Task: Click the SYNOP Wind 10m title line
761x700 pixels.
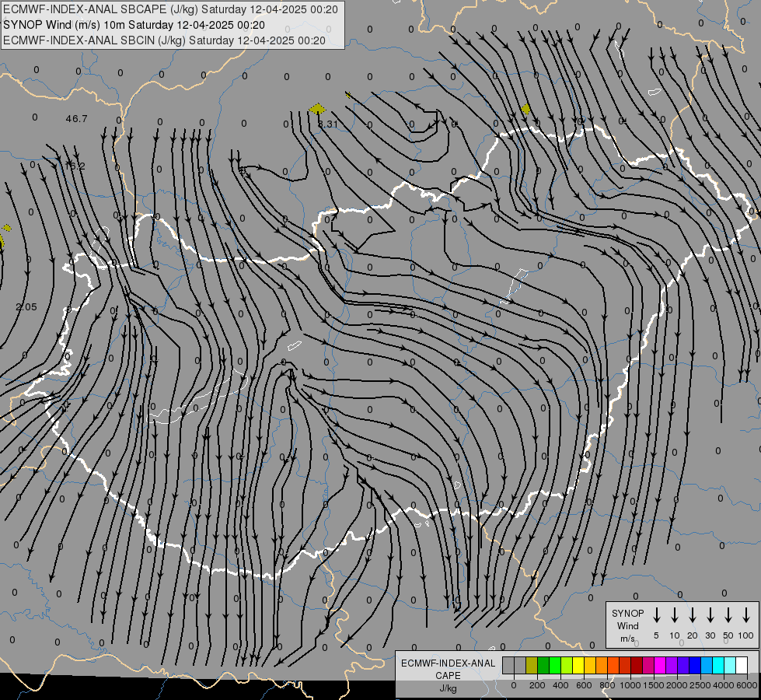Action: [134, 25]
